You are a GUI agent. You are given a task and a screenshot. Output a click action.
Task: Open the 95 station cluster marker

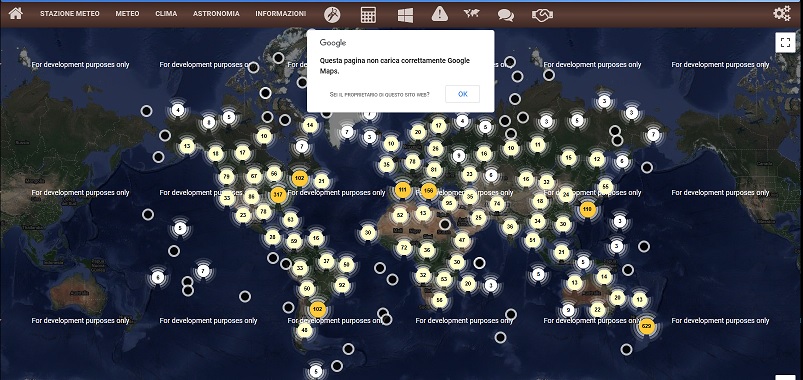coord(449,203)
